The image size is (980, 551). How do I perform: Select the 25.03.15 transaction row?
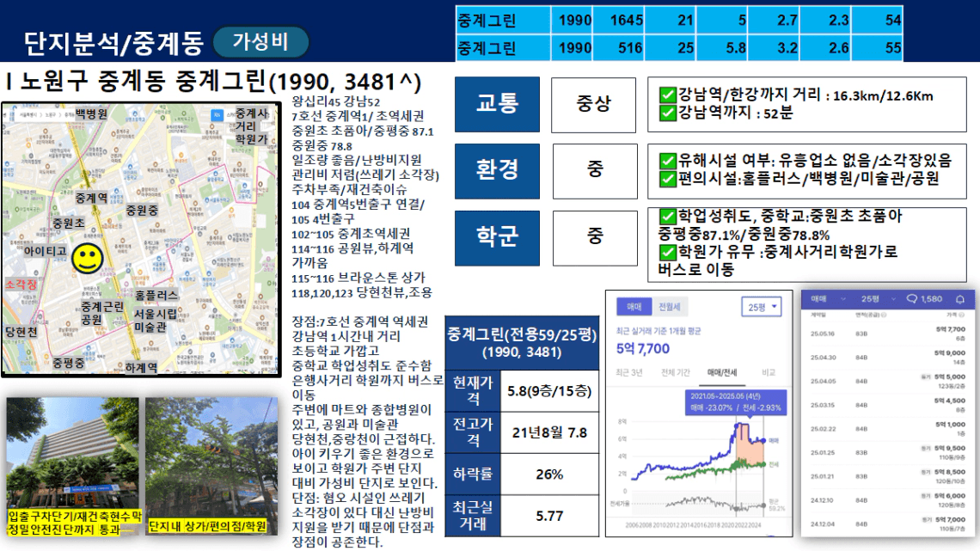click(x=887, y=405)
